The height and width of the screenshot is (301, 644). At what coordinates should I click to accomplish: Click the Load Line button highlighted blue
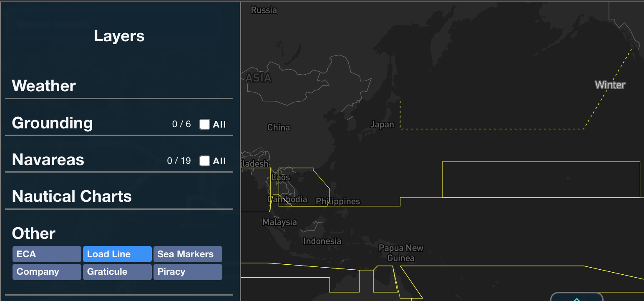pyautogui.click(x=117, y=254)
